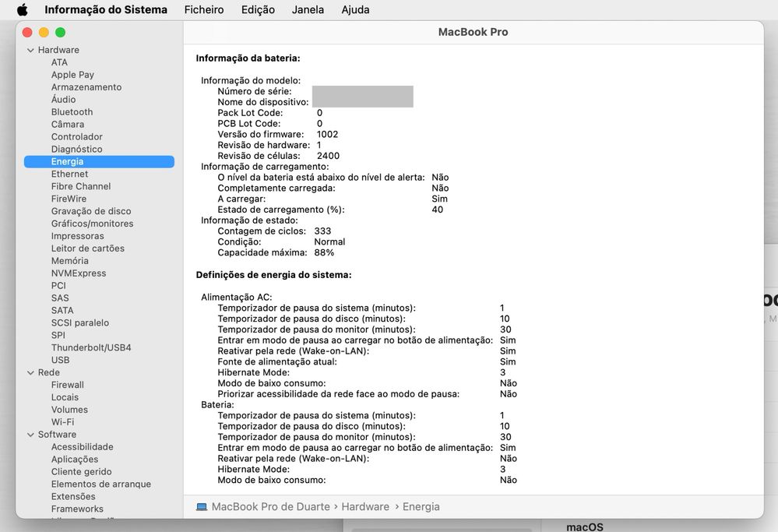Screen dimensions: 778x532
Task: Click the laptop icon in the path bar
Action: coord(202,507)
